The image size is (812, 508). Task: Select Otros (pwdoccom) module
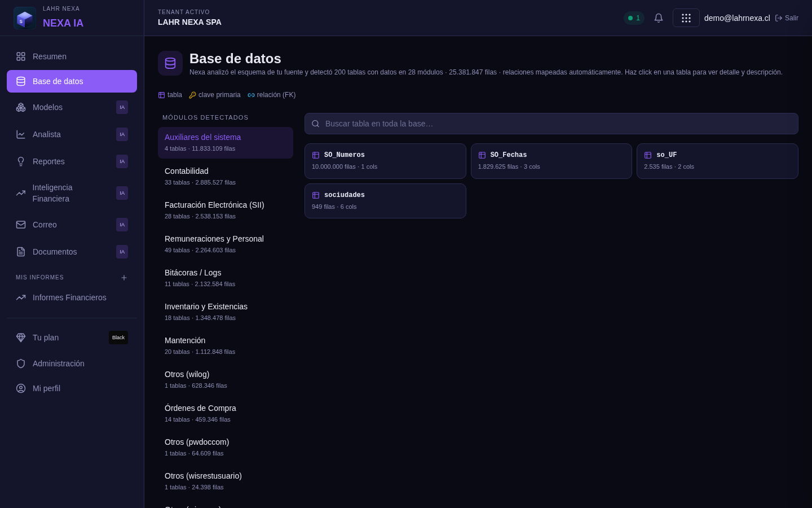(226, 448)
